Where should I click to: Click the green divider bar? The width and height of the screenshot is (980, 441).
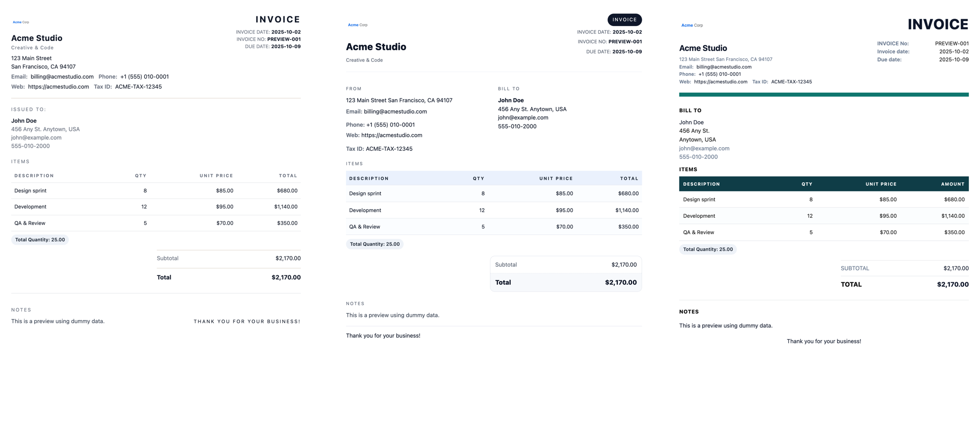click(823, 95)
